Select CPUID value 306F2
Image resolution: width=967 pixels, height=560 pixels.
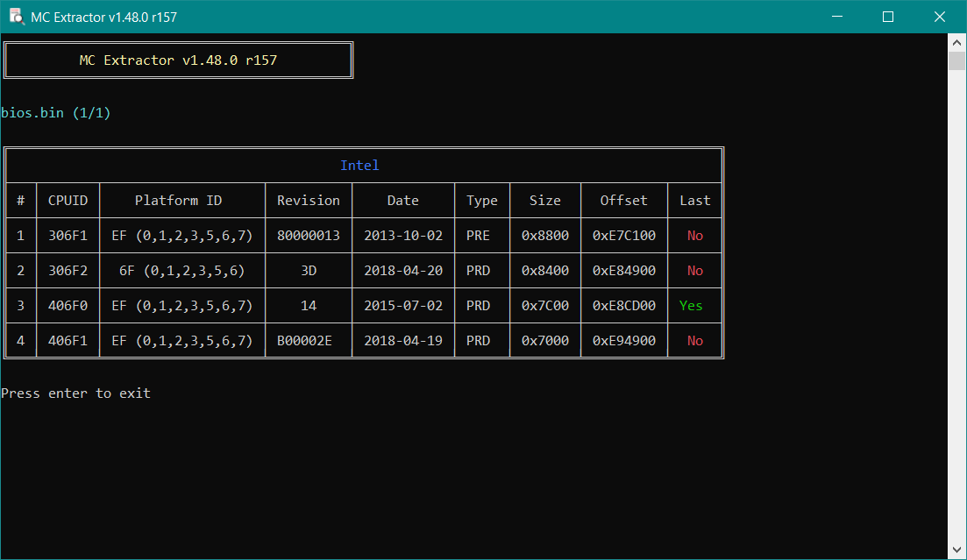point(68,271)
